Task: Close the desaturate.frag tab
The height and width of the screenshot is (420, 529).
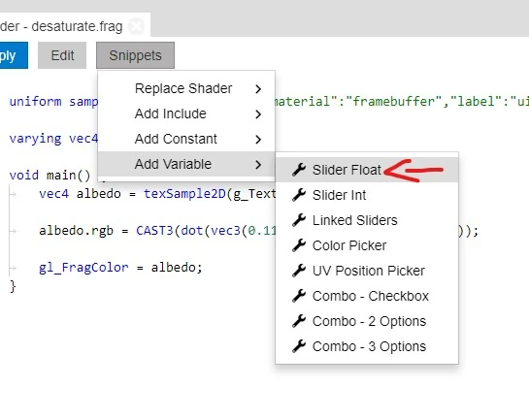Action: pos(137,26)
